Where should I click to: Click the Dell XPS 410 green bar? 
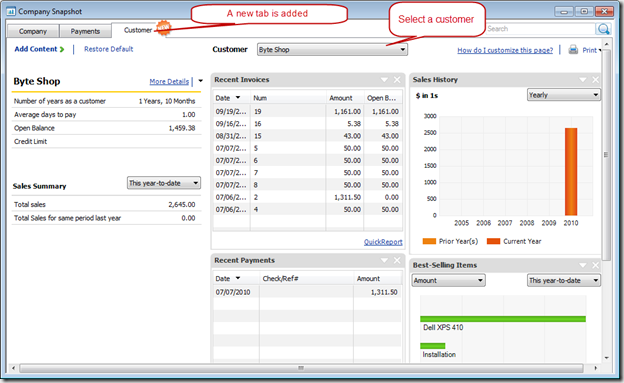(503, 319)
